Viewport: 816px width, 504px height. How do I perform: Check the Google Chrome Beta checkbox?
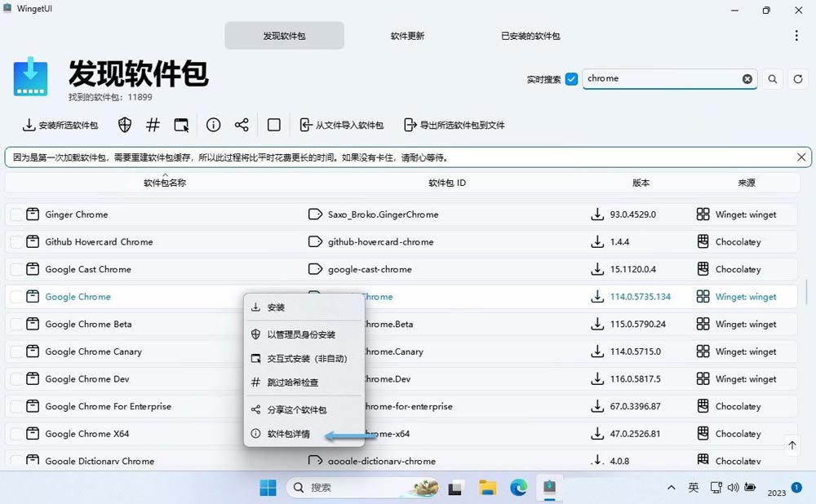(16, 324)
